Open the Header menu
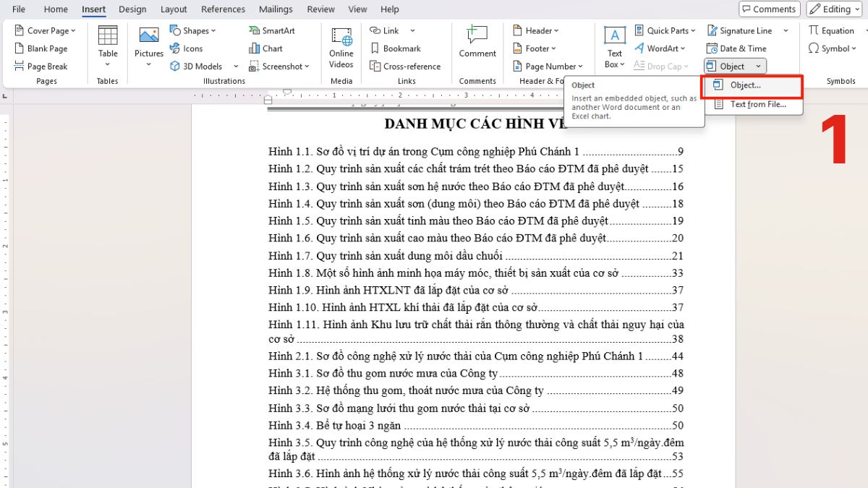The height and width of the screenshot is (488, 868). point(536,30)
